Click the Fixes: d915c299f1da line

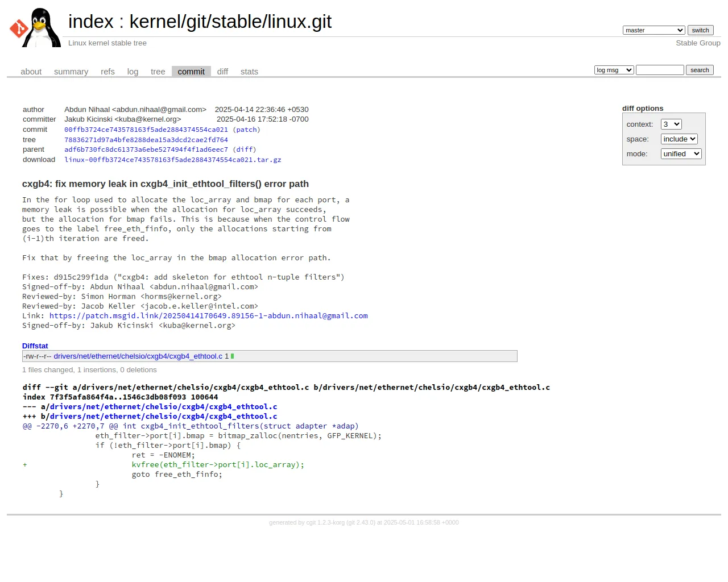183,277
